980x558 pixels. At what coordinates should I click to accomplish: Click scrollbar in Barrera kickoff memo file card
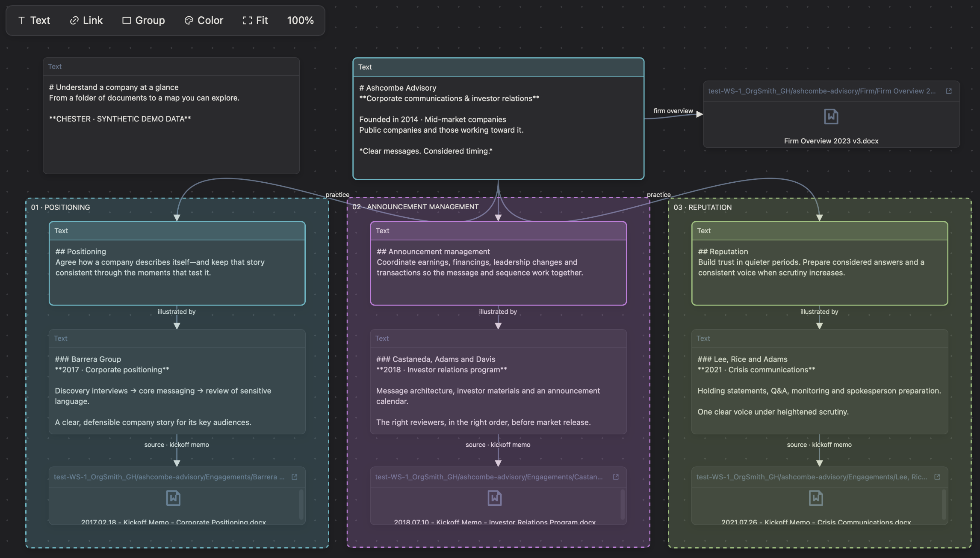click(301, 505)
